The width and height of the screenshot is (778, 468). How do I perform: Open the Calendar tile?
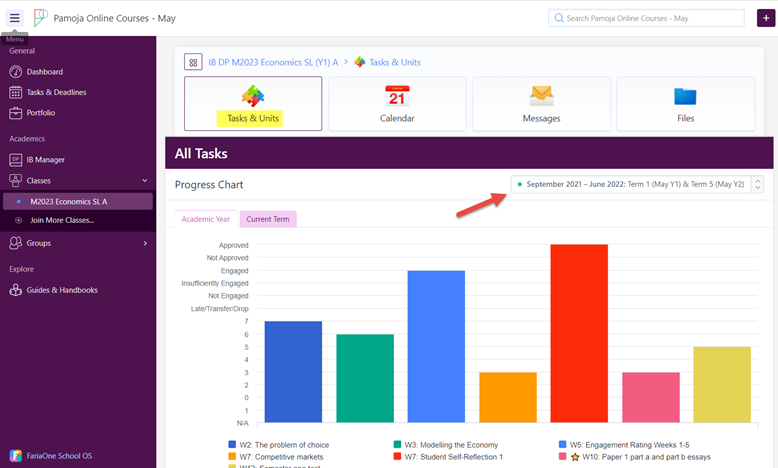[397, 103]
